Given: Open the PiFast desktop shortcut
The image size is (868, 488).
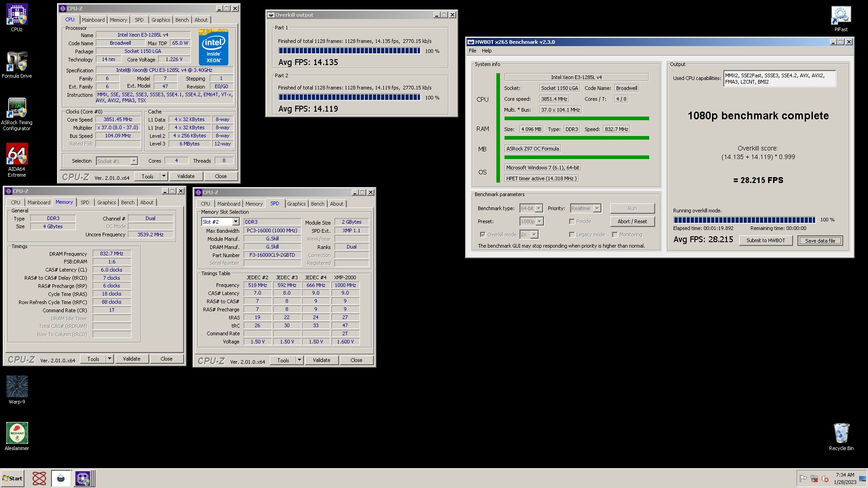Looking at the screenshot, I should (x=841, y=19).
